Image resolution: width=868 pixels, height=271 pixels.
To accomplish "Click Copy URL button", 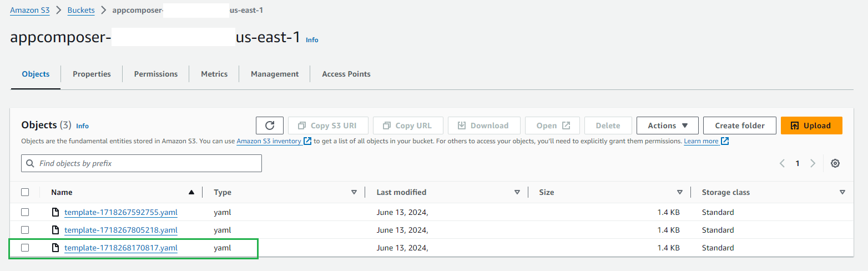I will click(x=407, y=126).
